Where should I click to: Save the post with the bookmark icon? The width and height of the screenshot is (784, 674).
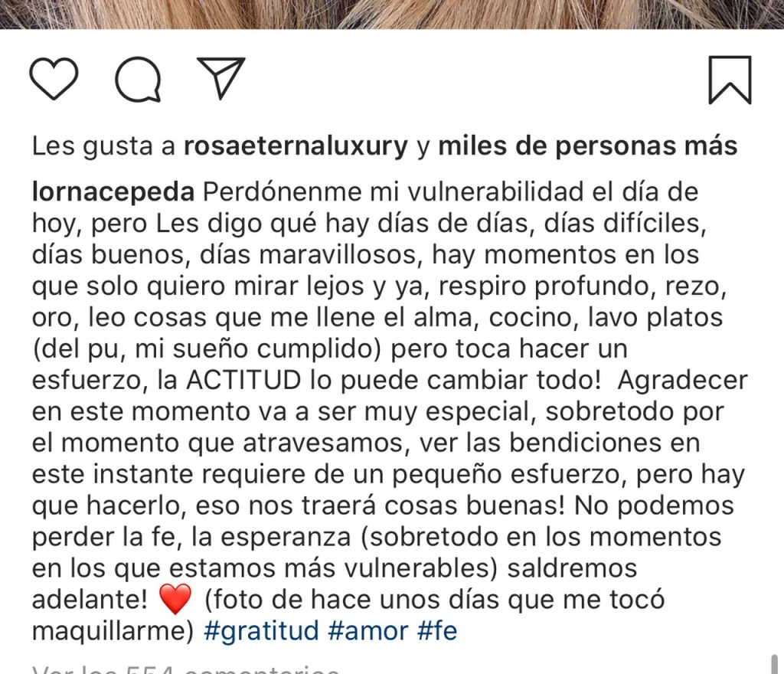tap(729, 80)
